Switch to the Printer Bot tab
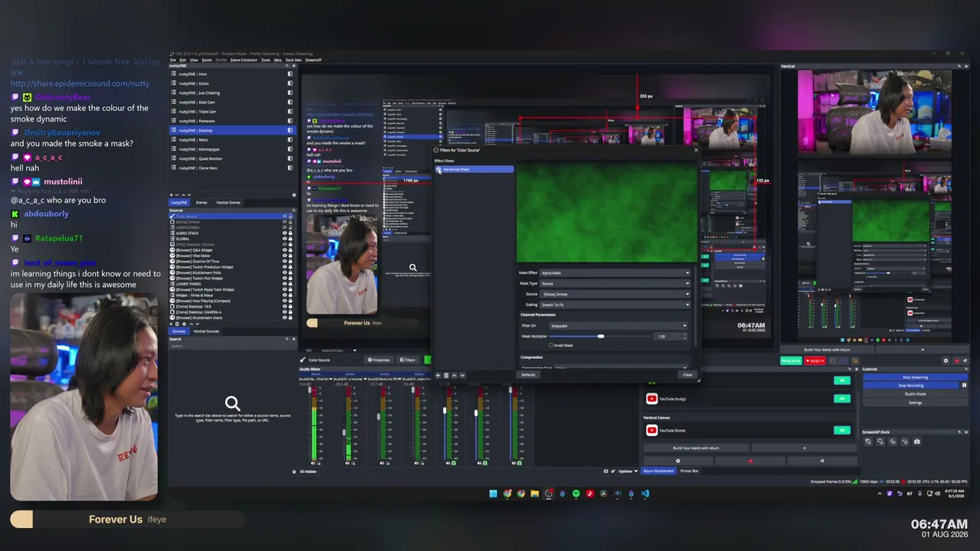Image resolution: width=980 pixels, height=551 pixels. point(689,471)
